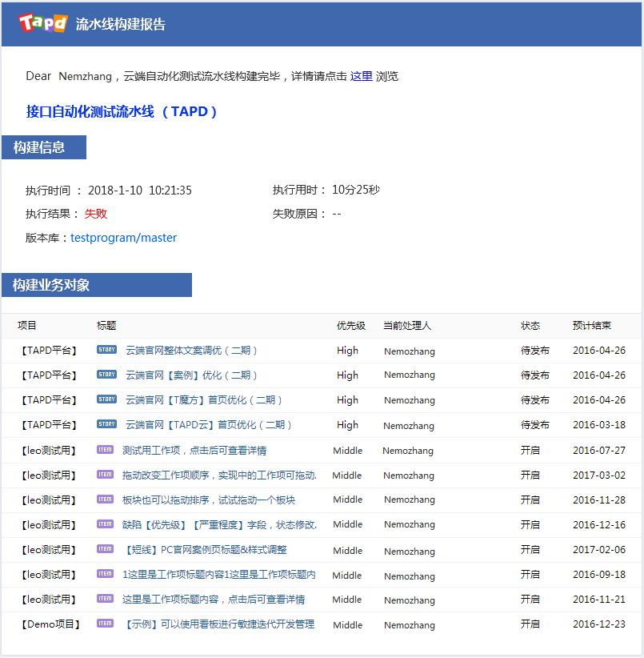Open story 云端官网整体文案调优（二期）
The height and width of the screenshot is (658, 644).
tap(191, 351)
